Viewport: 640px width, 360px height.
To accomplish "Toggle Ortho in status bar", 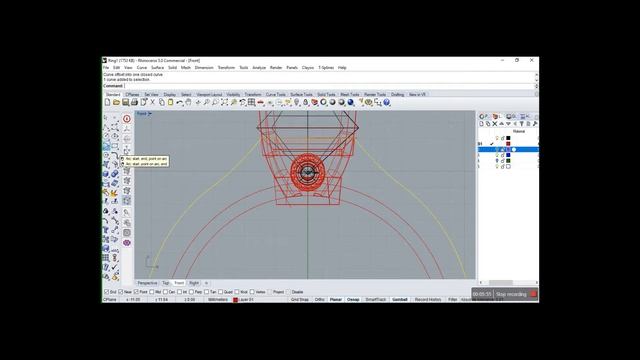I will point(320,300).
